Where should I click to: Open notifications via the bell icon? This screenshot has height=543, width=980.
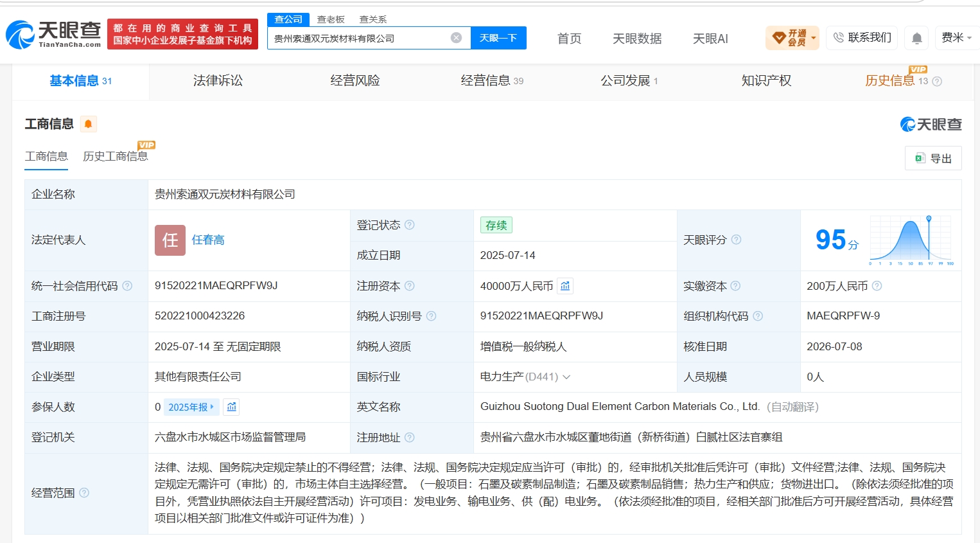(917, 39)
